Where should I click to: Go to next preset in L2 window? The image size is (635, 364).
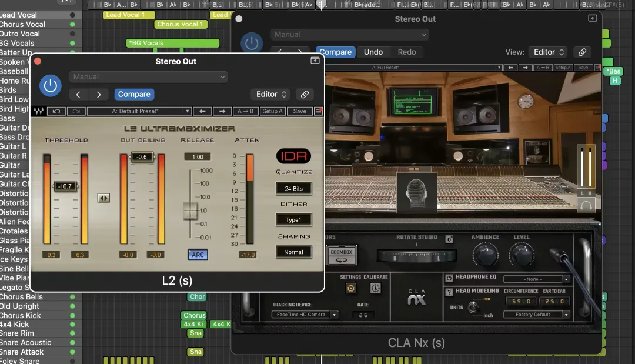click(x=98, y=94)
